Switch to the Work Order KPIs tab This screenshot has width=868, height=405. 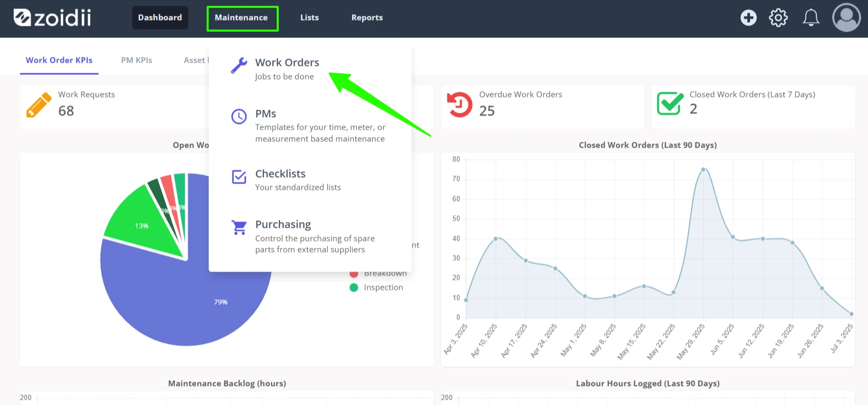pyautogui.click(x=59, y=60)
